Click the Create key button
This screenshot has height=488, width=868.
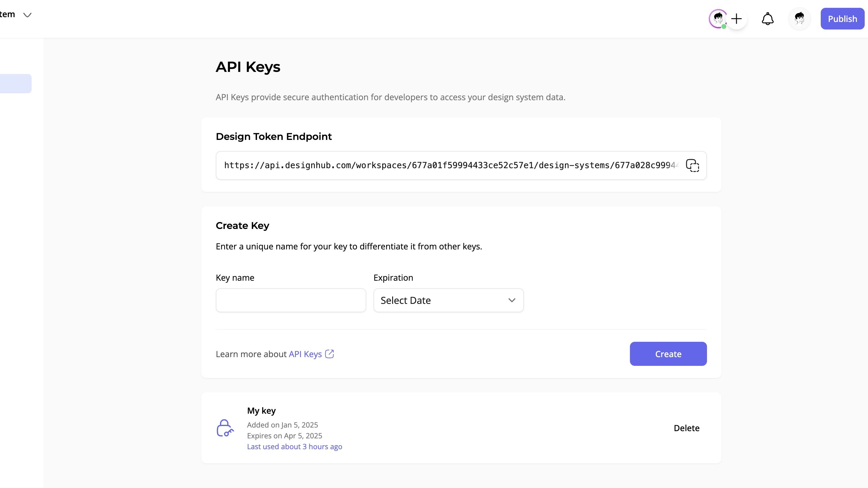pyautogui.click(x=668, y=354)
